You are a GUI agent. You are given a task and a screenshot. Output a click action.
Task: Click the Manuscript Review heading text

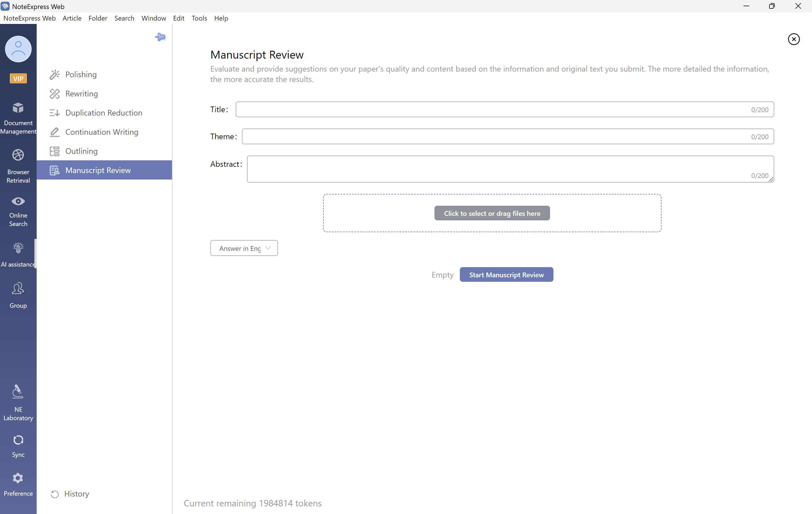point(257,55)
